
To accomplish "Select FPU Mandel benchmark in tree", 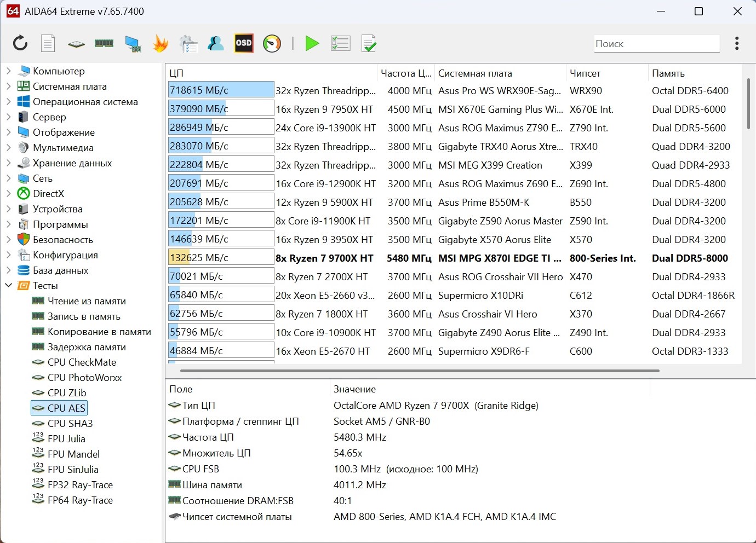I will pos(73,454).
